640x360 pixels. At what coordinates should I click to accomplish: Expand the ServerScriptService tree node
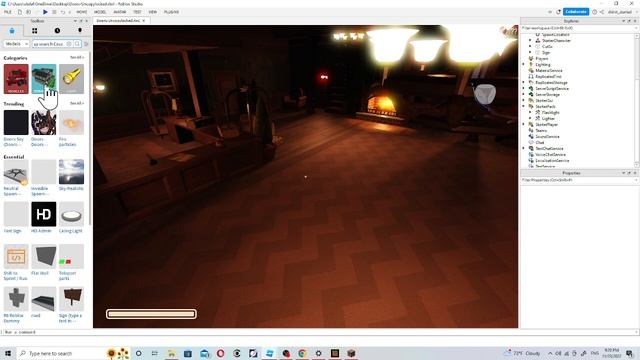pos(524,89)
